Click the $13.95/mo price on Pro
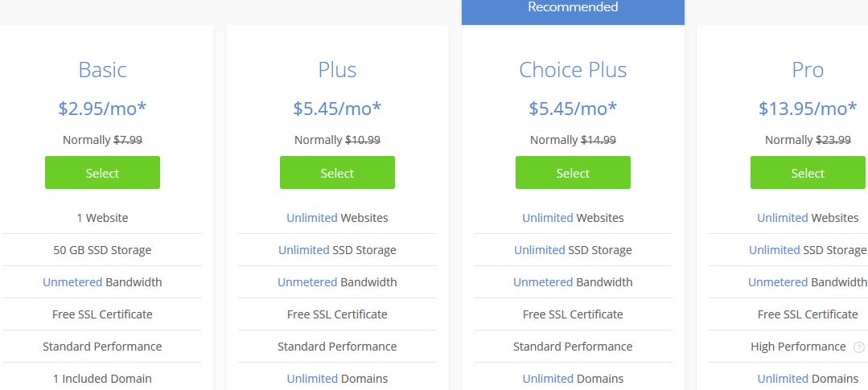The width and height of the screenshot is (868, 390). (808, 109)
